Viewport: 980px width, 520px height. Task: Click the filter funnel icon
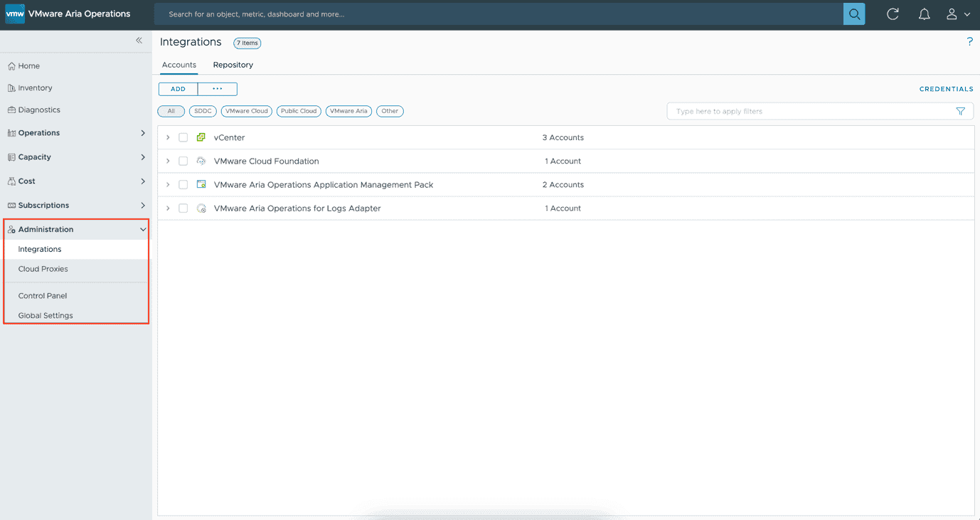click(961, 112)
